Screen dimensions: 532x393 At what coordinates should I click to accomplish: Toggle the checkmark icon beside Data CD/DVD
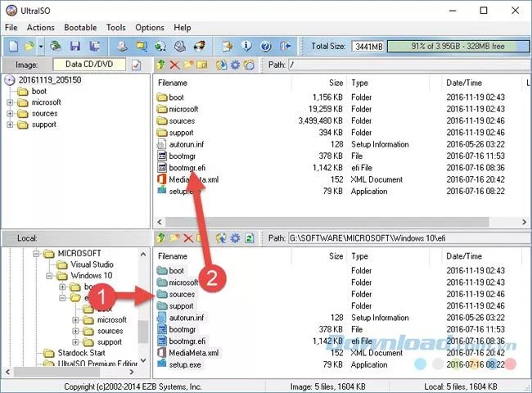tap(137, 65)
